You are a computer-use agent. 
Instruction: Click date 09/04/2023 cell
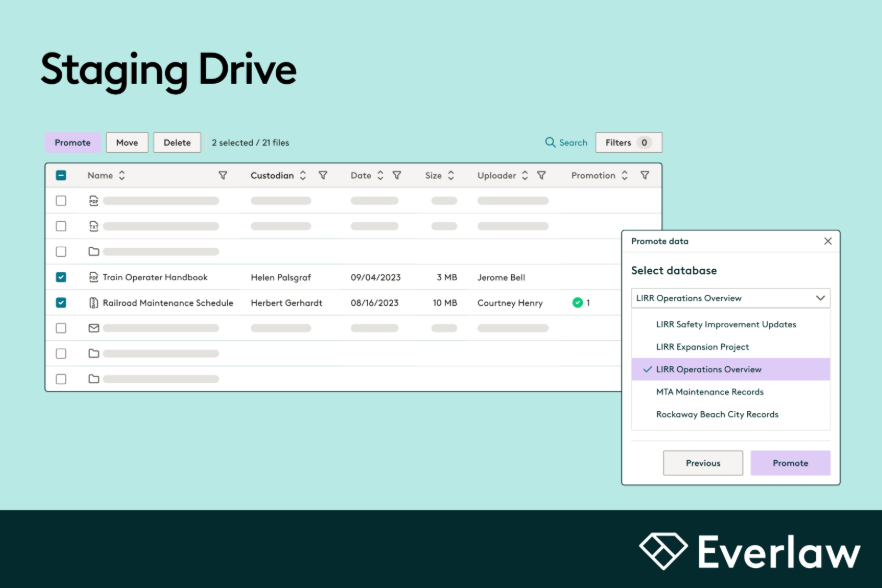tap(376, 277)
